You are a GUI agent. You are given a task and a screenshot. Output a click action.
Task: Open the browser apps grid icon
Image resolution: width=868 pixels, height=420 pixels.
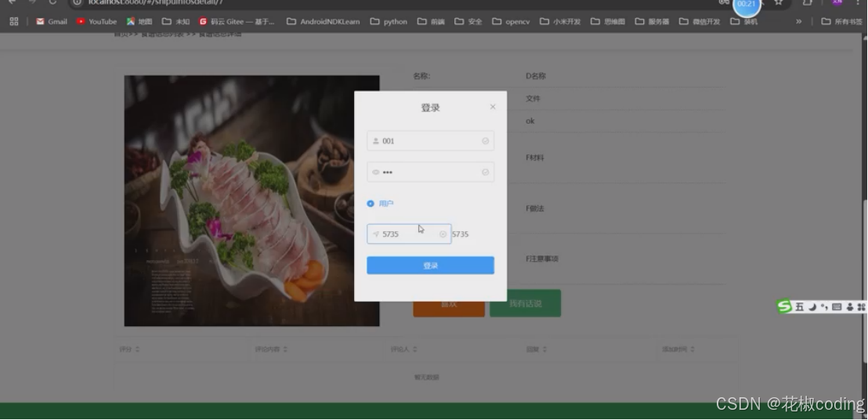point(14,21)
